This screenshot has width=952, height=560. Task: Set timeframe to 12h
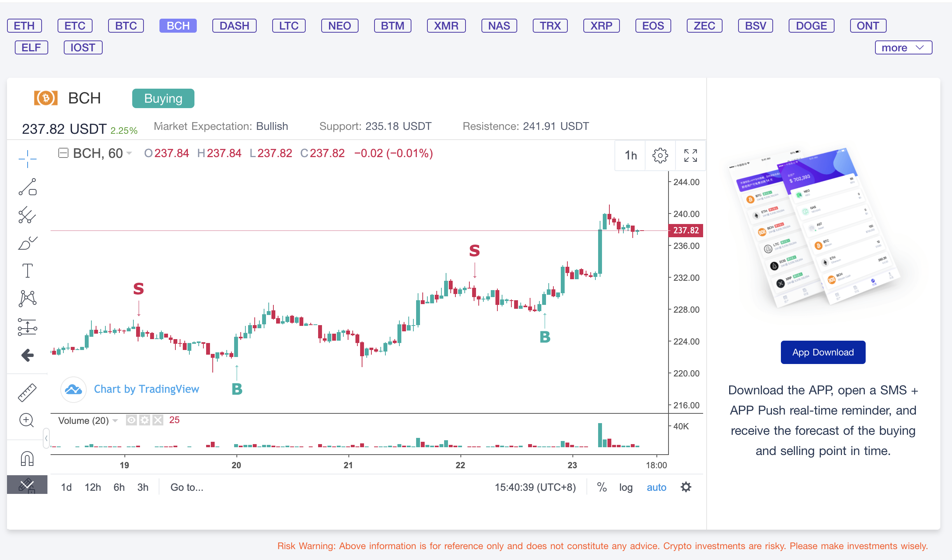click(x=93, y=487)
